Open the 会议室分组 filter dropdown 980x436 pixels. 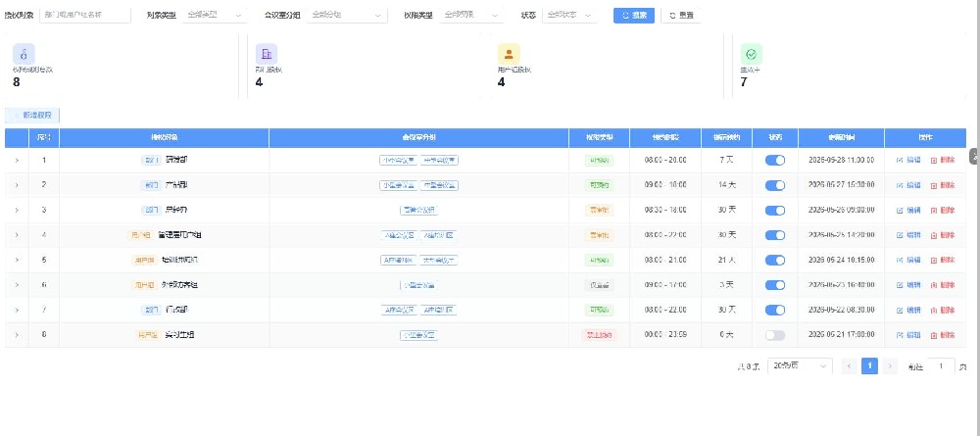347,15
